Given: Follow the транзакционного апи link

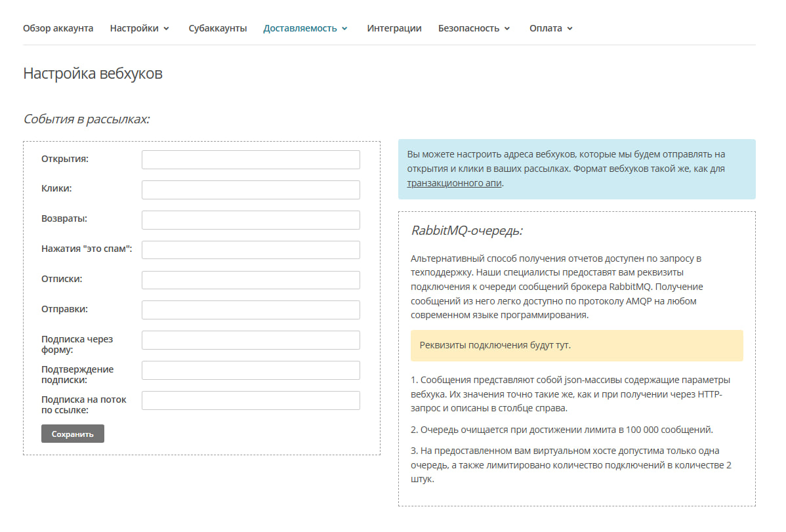Looking at the screenshot, I should pos(454,183).
